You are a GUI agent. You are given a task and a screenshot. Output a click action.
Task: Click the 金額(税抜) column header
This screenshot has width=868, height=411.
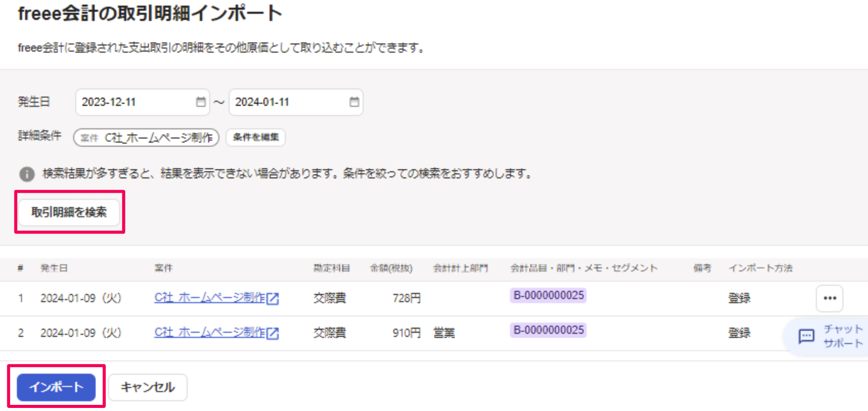point(391,268)
